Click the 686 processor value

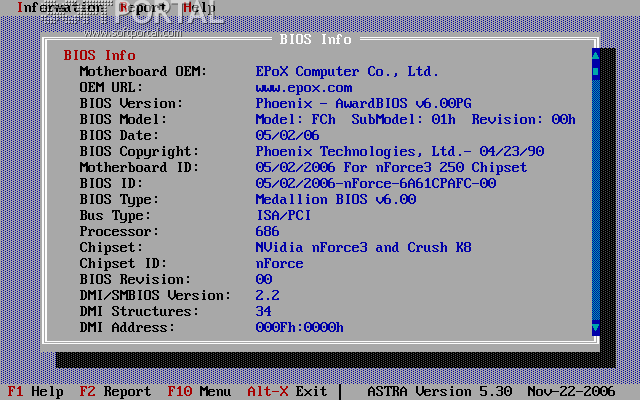click(267, 231)
